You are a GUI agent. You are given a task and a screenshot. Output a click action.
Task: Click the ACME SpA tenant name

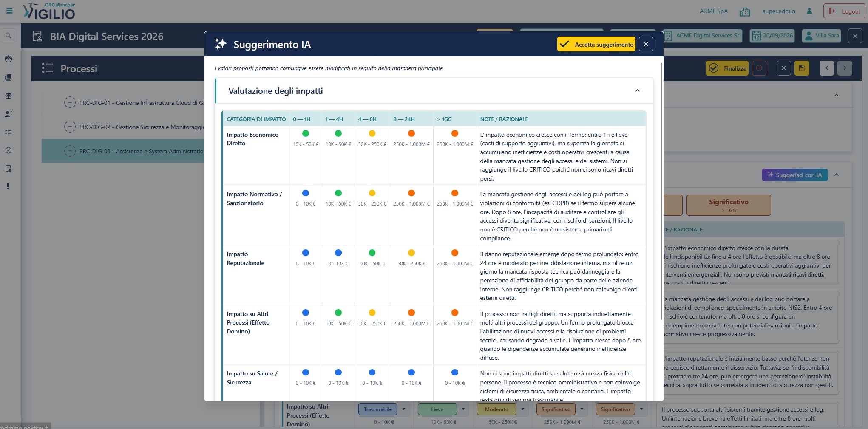pos(713,11)
